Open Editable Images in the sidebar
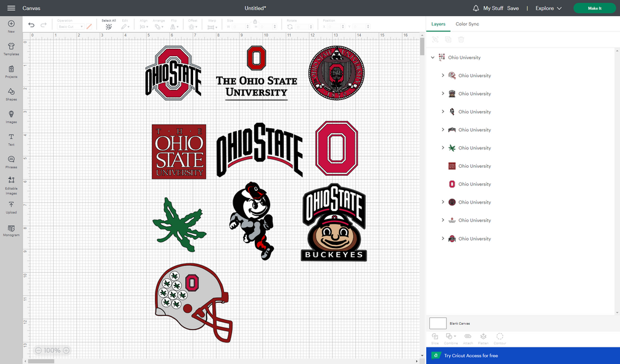 click(x=11, y=185)
